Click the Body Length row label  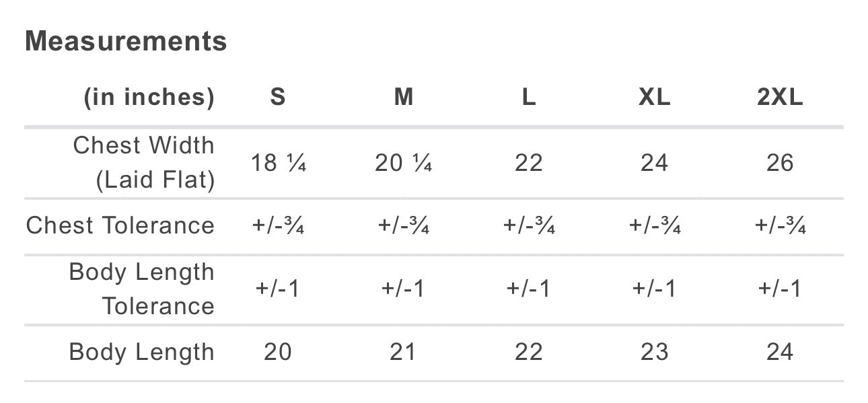[x=142, y=352]
